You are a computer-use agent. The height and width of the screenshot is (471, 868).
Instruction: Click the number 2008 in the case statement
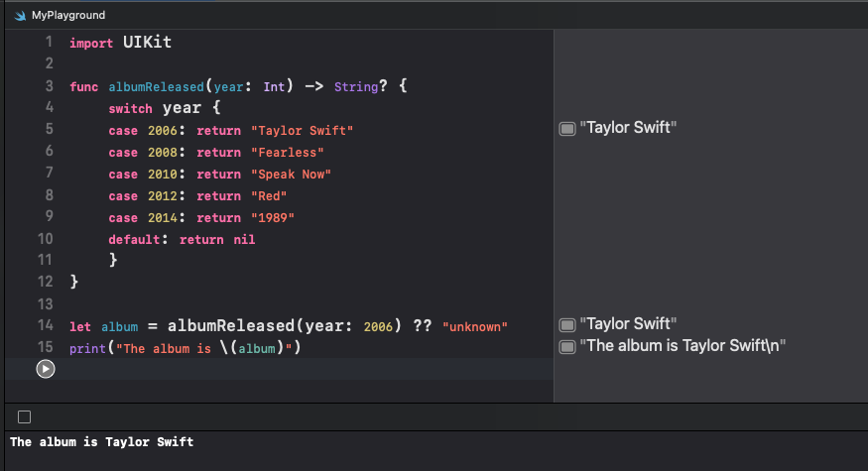(x=163, y=152)
